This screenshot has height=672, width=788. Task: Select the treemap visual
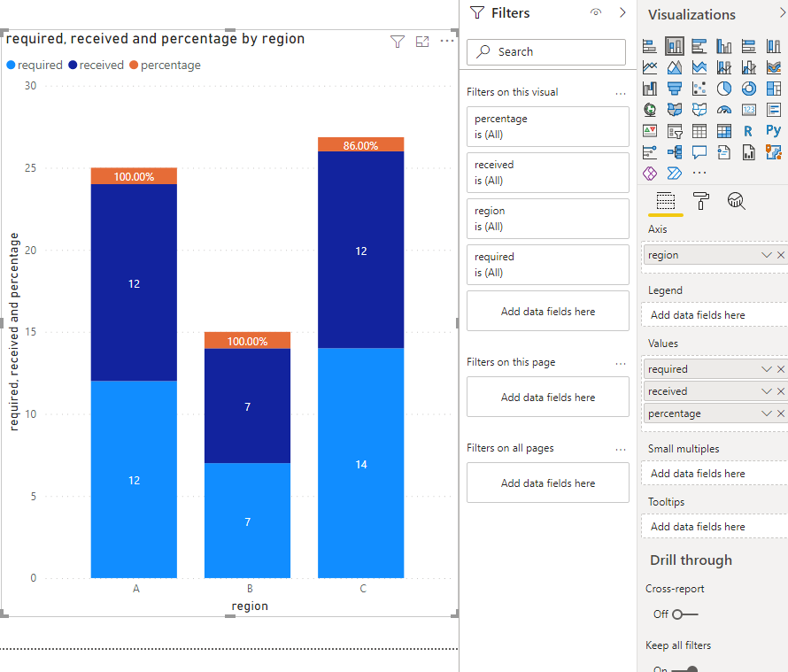click(x=774, y=89)
